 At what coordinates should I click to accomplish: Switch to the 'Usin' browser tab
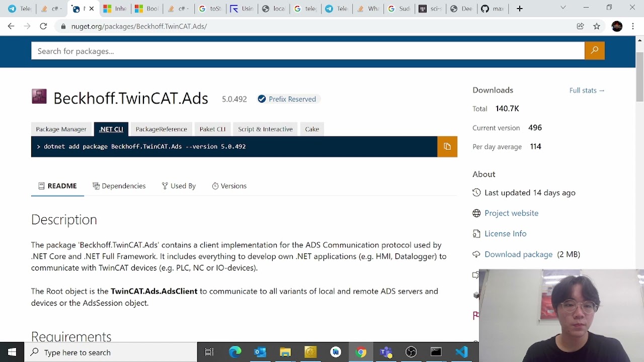[x=241, y=9]
